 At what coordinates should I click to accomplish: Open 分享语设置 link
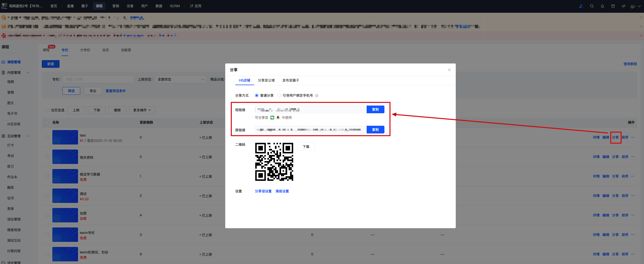point(263,191)
